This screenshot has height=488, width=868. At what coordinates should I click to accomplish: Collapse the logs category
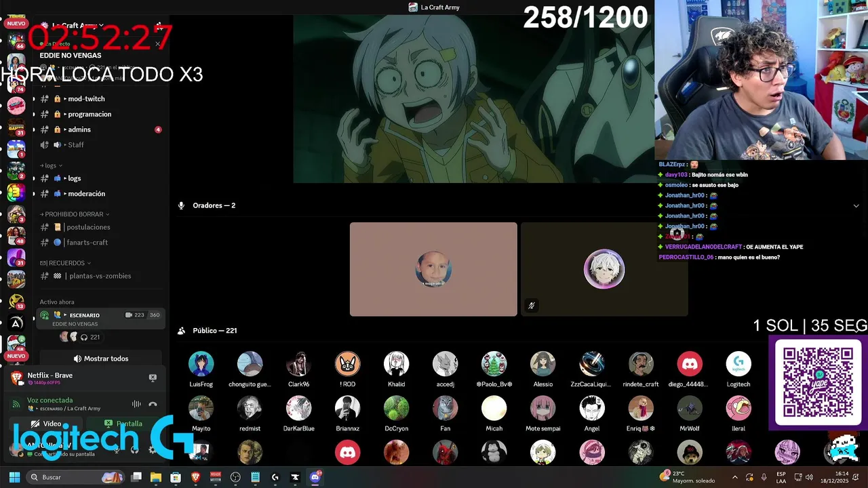(51, 165)
